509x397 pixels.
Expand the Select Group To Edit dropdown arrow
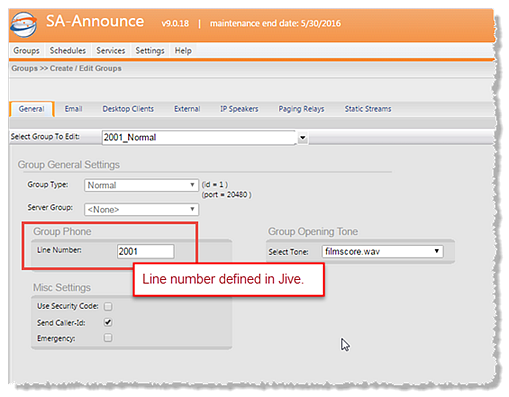coord(303,138)
